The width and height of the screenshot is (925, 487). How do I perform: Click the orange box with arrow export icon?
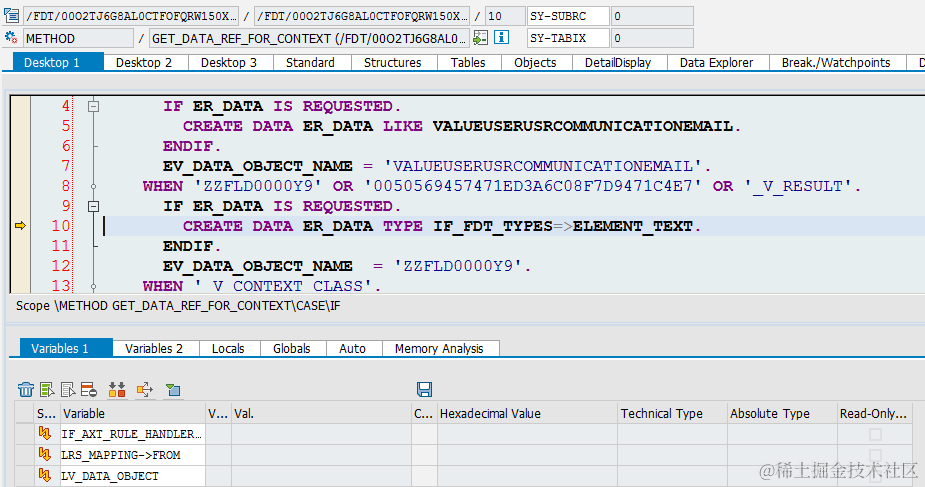(x=145, y=389)
